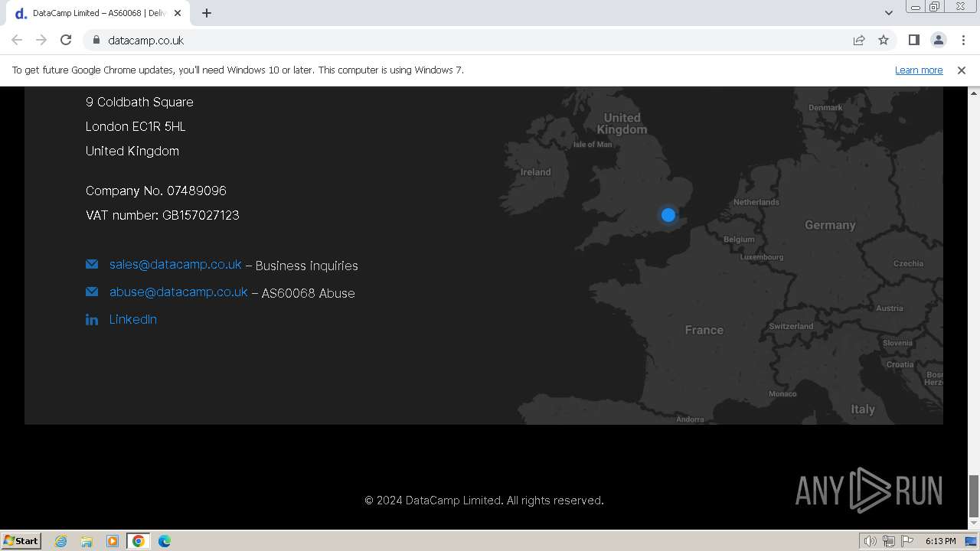Click the AS60068 Abuse text
Viewport: 980px width, 551px height.
point(309,293)
